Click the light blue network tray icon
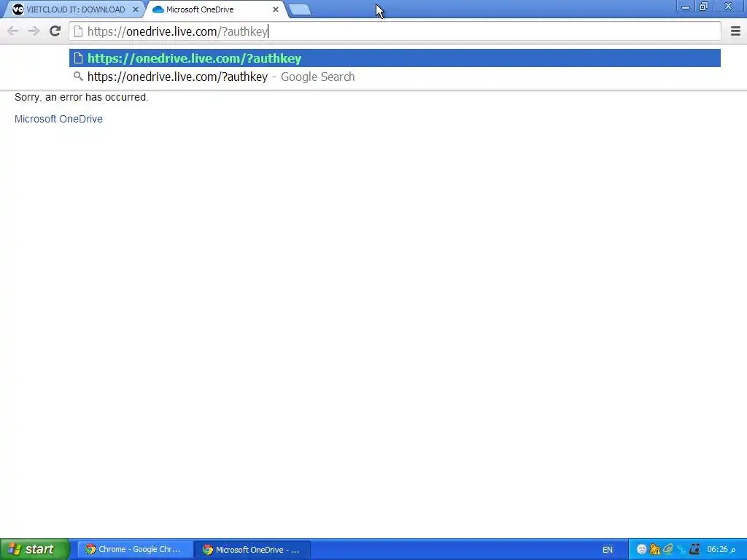The width and height of the screenshot is (747, 560). [x=681, y=550]
